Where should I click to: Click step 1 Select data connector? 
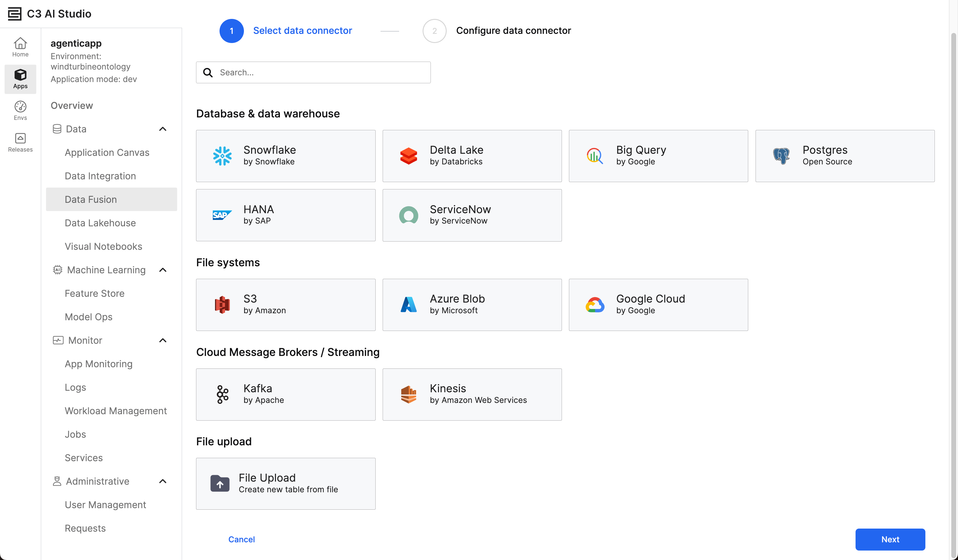[302, 31]
